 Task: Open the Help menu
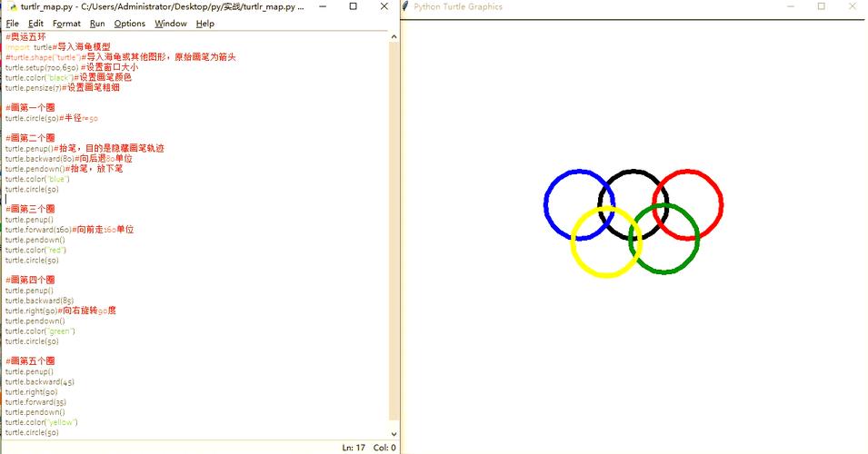click(205, 24)
